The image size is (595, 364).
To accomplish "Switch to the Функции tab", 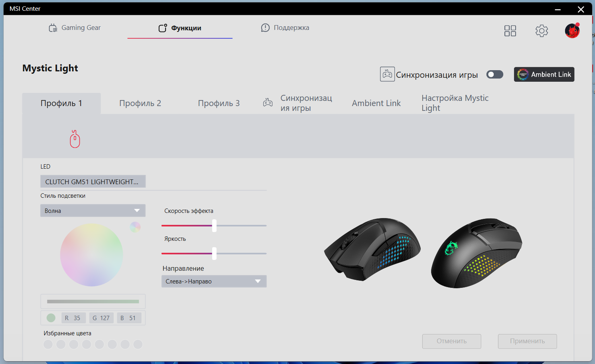I will pyautogui.click(x=180, y=28).
